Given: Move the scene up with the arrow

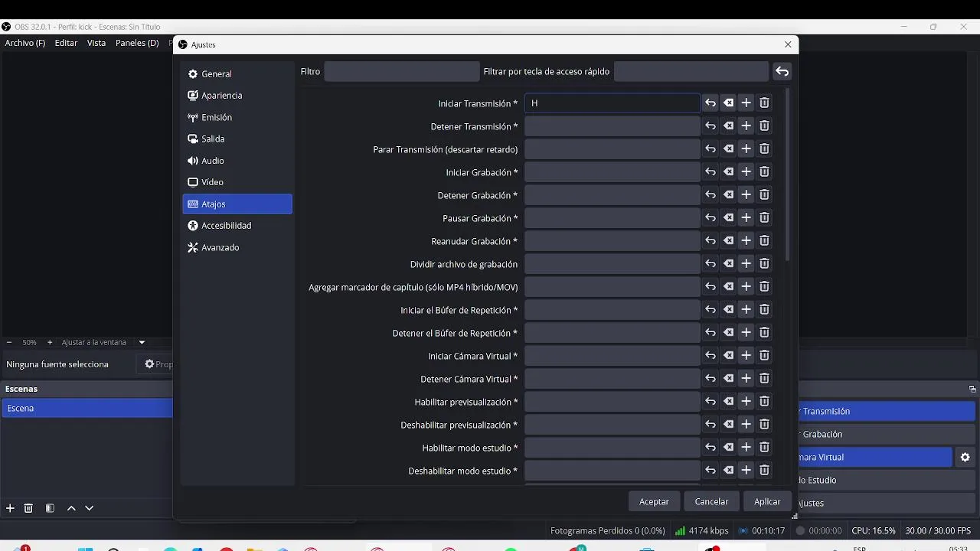Looking at the screenshot, I should (71, 508).
